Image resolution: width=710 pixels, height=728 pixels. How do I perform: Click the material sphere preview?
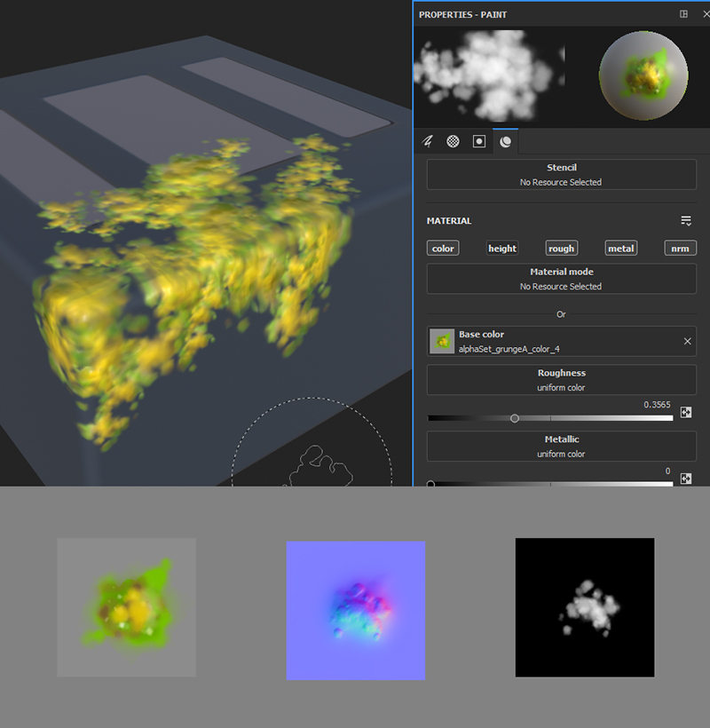click(643, 75)
